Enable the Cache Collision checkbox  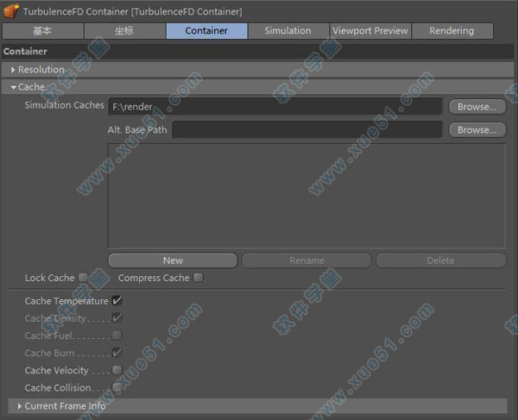click(117, 387)
